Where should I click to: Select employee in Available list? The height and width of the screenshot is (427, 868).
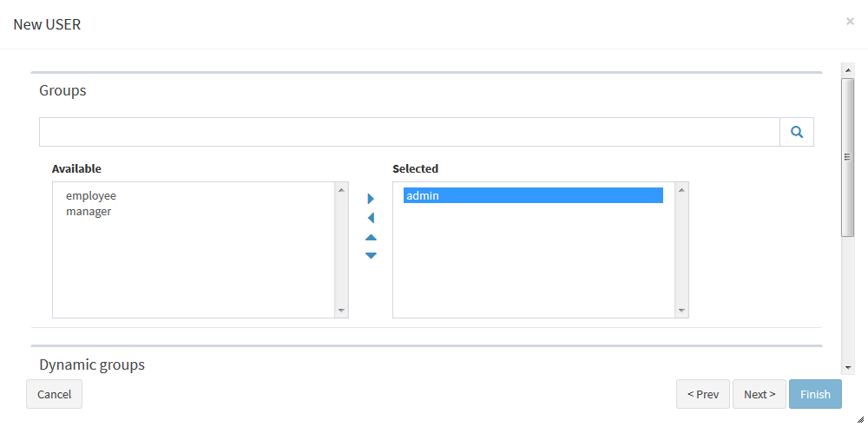(x=91, y=196)
